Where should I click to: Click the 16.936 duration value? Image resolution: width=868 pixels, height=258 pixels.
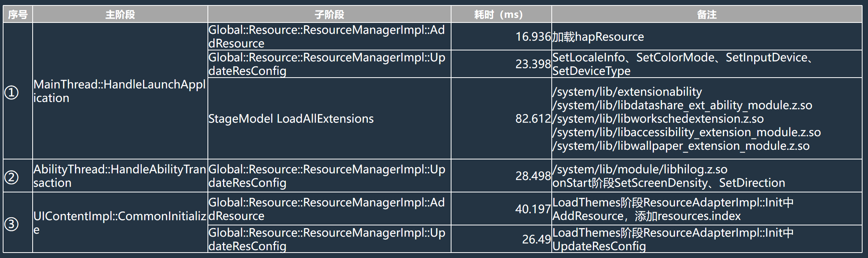point(533,37)
